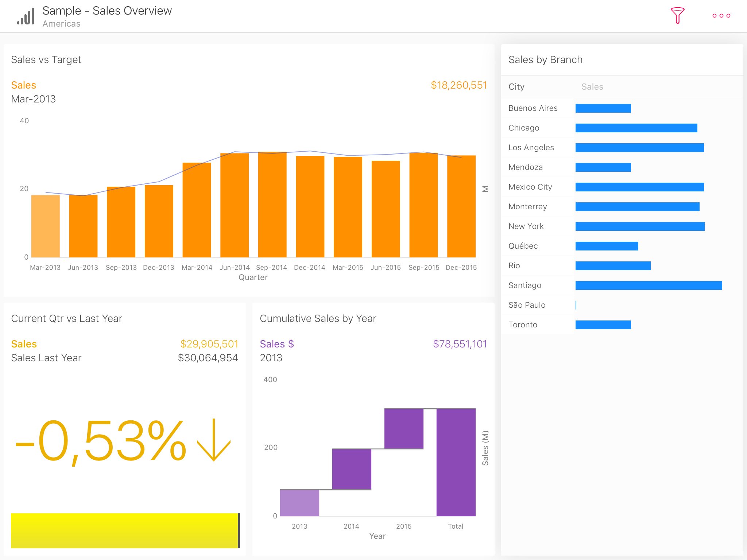Sort by City column header
Screen dimensions: 747x560
[x=516, y=87]
